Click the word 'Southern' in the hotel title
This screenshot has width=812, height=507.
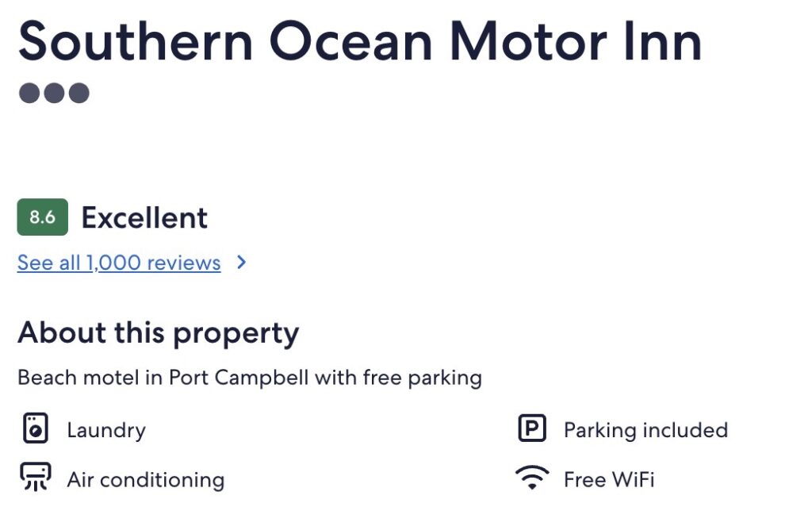[x=135, y=41]
